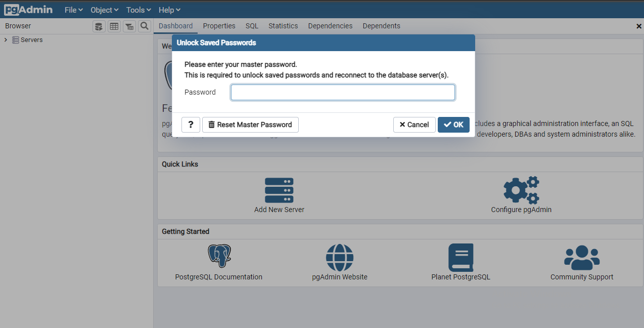Open the Community Support link

coord(582,277)
